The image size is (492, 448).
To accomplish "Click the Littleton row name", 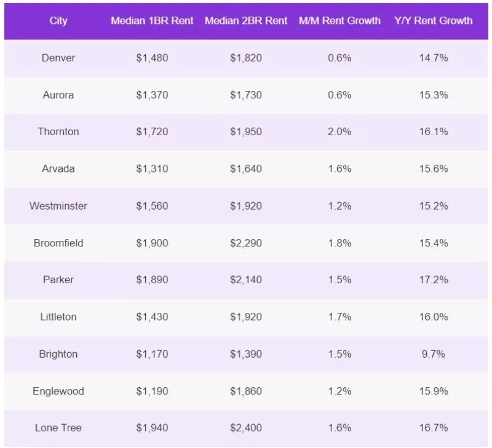I will coord(58,317).
